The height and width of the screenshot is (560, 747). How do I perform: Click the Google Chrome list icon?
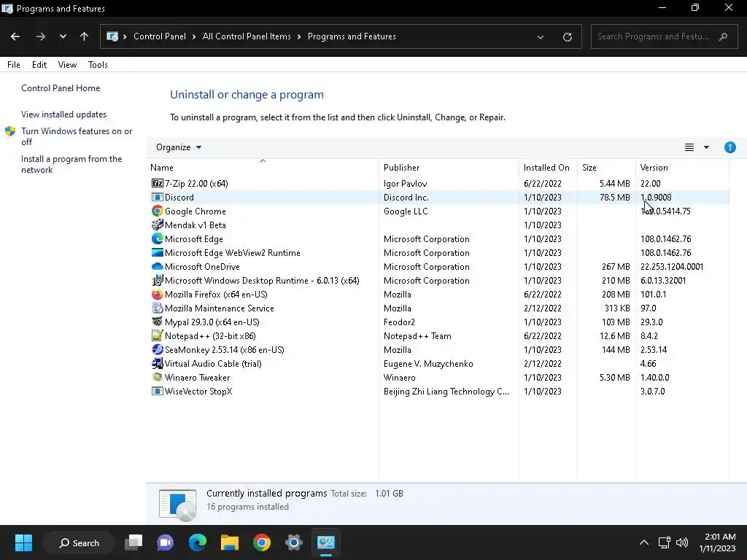tap(158, 211)
